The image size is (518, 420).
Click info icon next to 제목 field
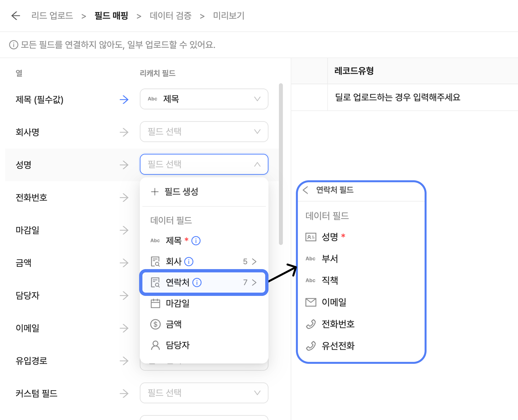point(196,241)
